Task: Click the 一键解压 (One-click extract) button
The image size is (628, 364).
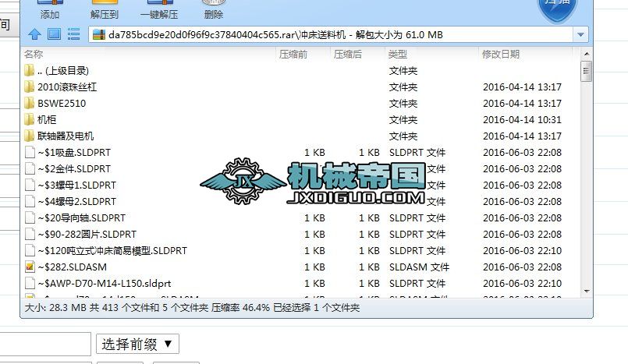Action: point(159,10)
